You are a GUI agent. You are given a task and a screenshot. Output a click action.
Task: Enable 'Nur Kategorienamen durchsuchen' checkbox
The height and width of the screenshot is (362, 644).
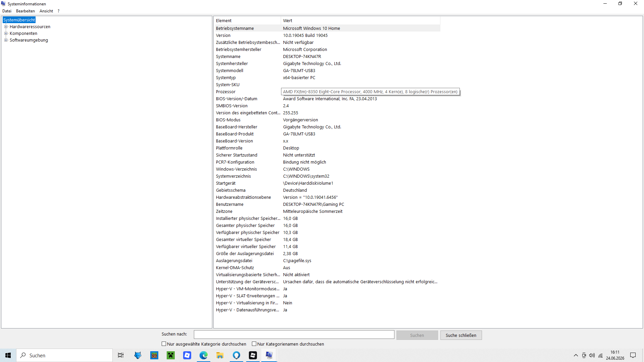click(254, 344)
